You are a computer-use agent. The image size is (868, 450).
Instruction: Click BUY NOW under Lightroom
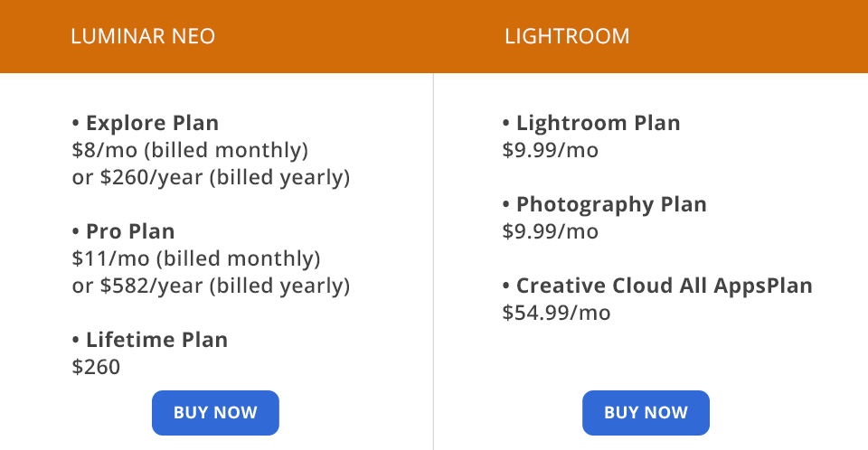click(646, 413)
